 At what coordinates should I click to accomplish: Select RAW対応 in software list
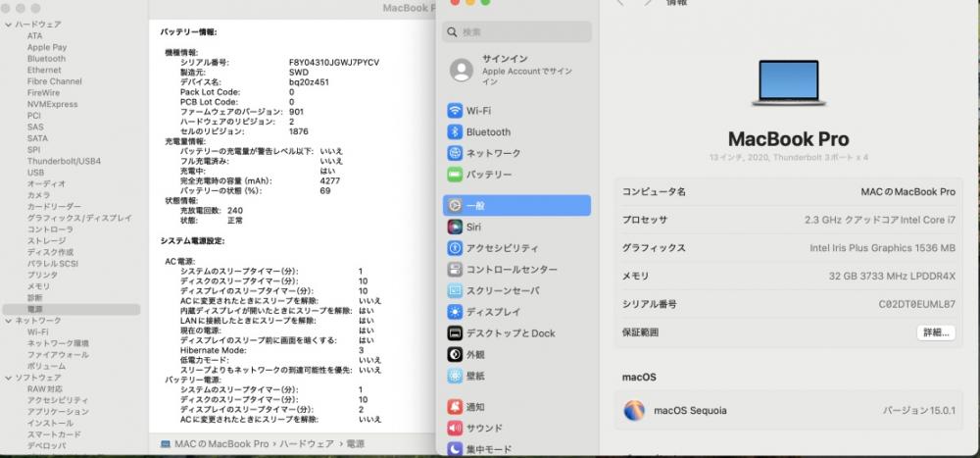pos(45,389)
